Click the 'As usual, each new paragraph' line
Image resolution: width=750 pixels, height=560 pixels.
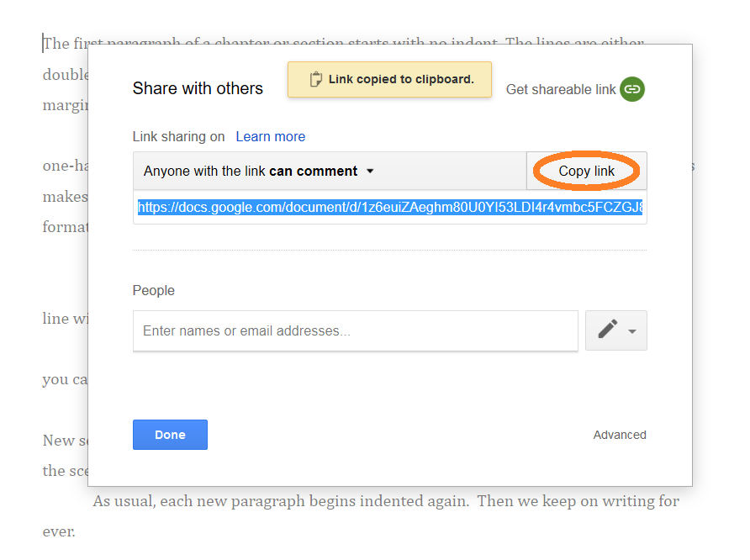(385, 501)
